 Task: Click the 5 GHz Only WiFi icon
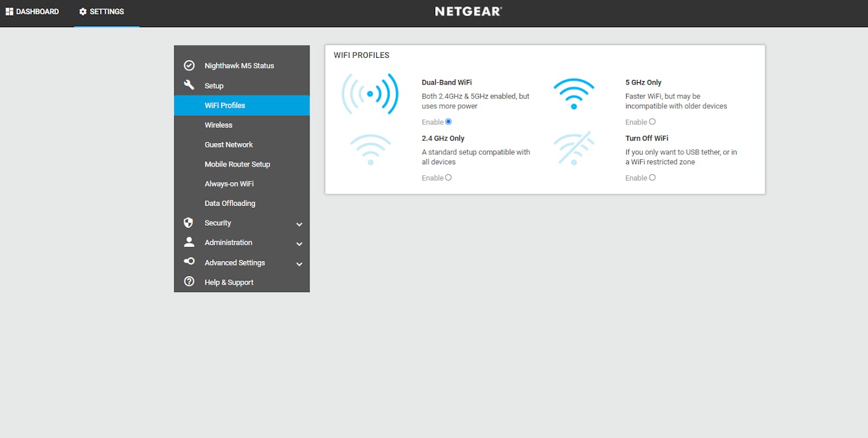click(574, 93)
